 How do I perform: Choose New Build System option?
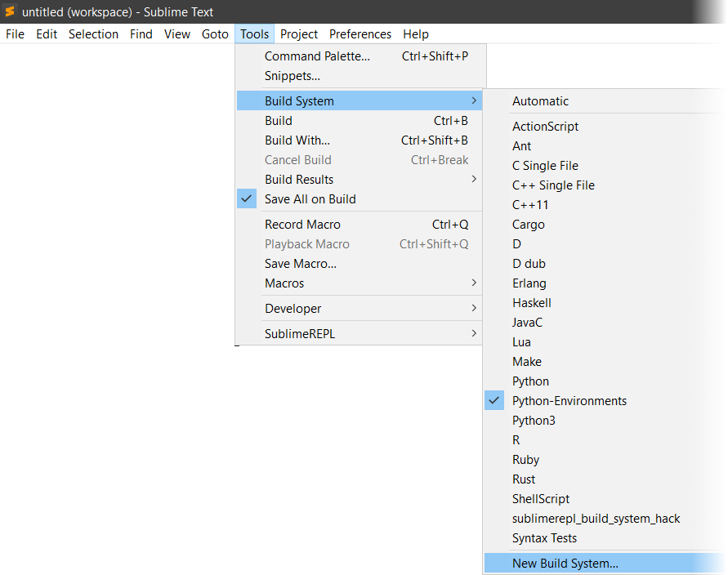click(561, 563)
